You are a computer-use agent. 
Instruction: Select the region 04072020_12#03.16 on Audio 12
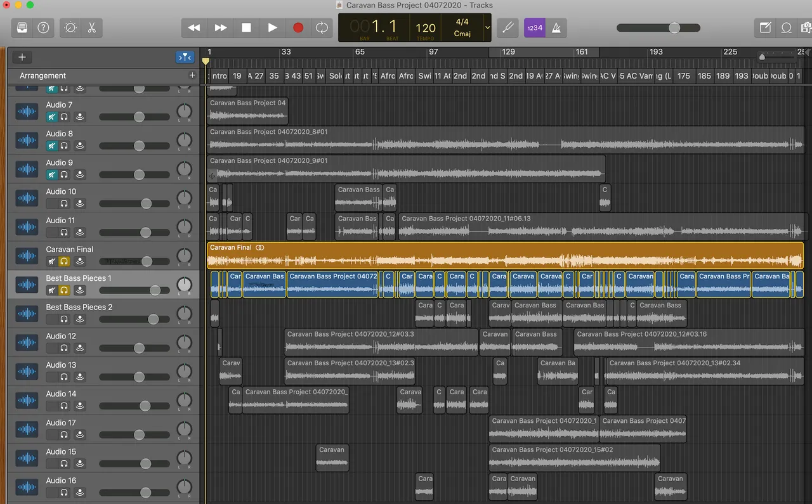pyautogui.click(x=689, y=342)
